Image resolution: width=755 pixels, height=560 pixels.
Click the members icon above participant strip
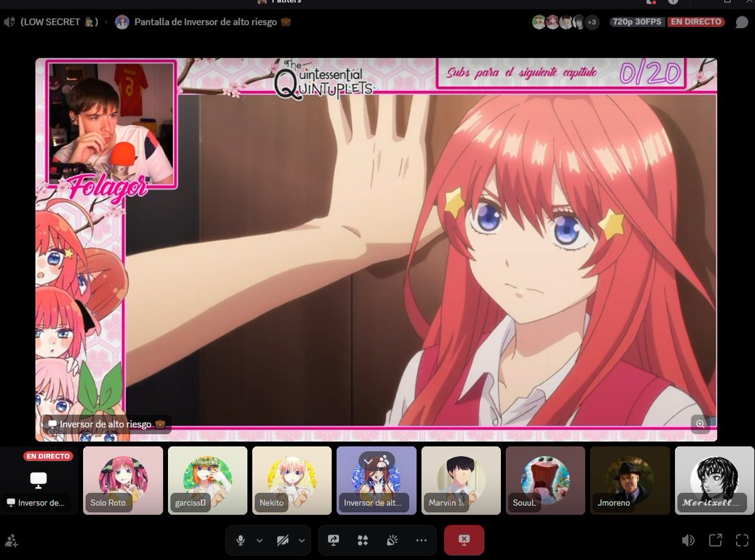(383, 461)
